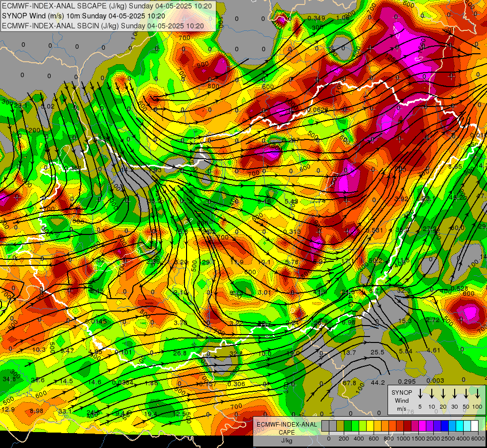The width and height of the screenshot is (487, 448).
Task: Click the '0.0145' value on the map
Action: pyautogui.click(x=96, y=321)
